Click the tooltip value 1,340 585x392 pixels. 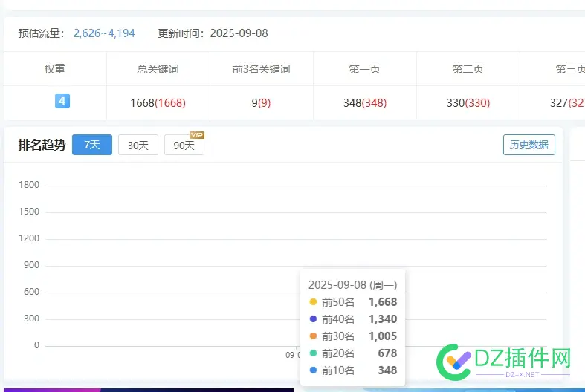383,319
